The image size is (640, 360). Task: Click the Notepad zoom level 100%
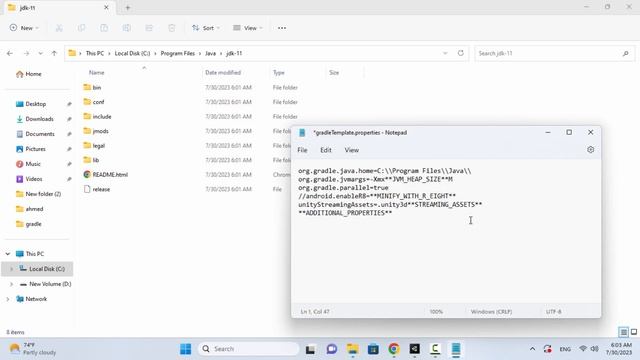pos(436,312)
